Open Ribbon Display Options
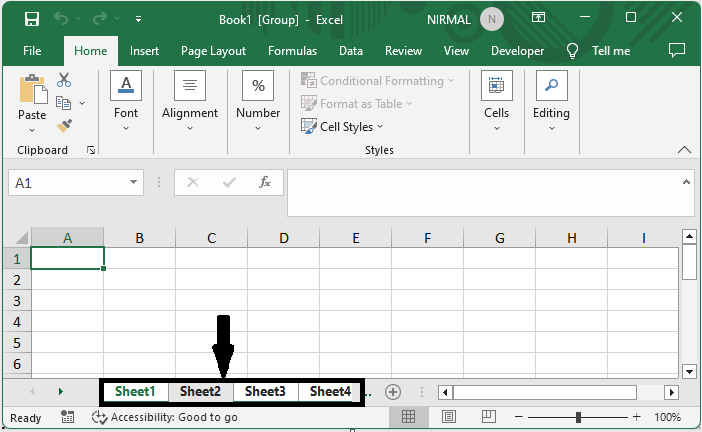The height and width of the screenshot is (432, 702). pos(538,17)
